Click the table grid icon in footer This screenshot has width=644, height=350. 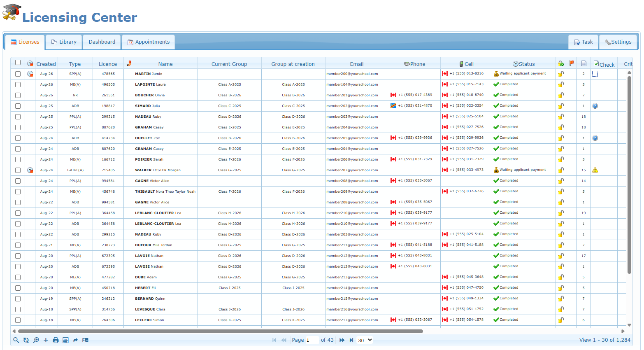pos(65,340)
